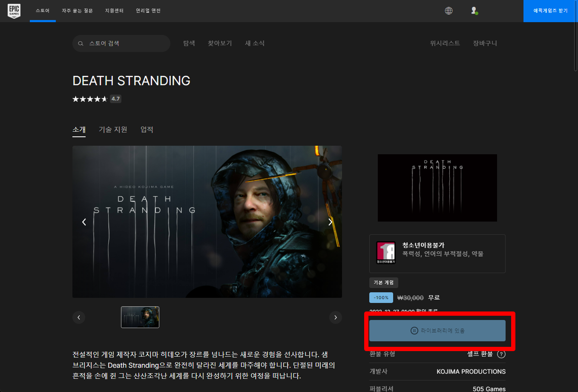Click 에픽게임즈 받기 button
Screen dimensions: 578x392
point(551,11)
